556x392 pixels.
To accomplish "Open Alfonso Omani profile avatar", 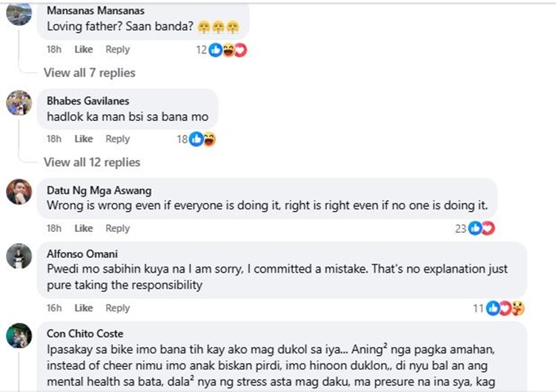I will [x=19, y=256].
